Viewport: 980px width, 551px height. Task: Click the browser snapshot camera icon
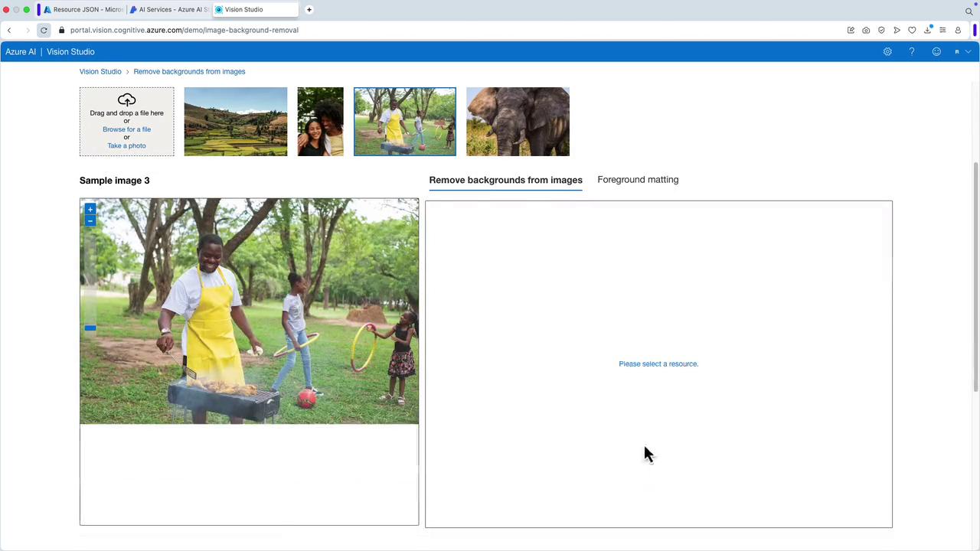[866, 31]
